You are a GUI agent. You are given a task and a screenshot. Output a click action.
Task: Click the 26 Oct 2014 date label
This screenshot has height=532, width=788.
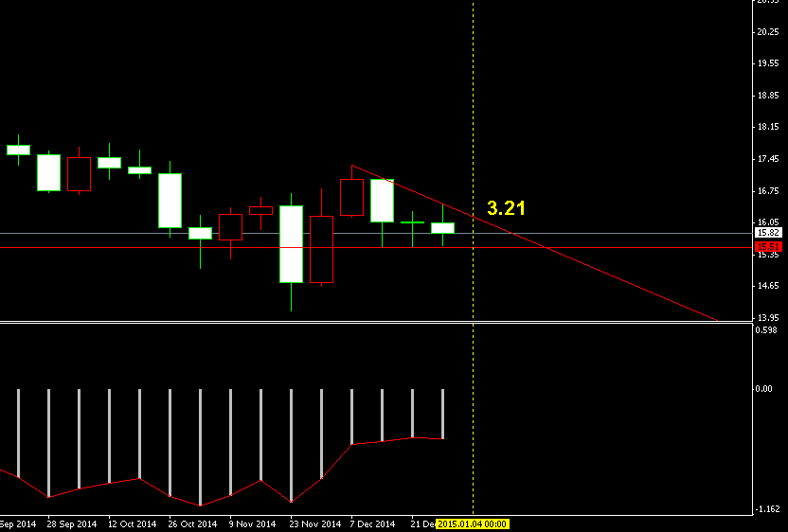coord(192,523)
